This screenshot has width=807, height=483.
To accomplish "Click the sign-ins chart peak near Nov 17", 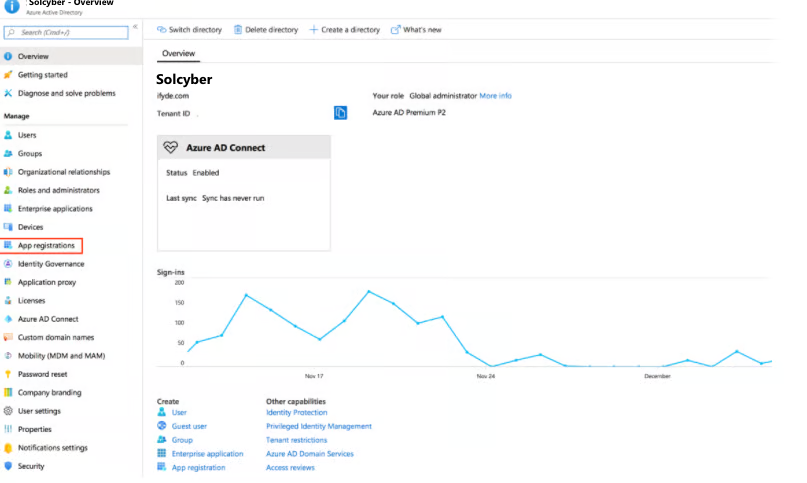I will click(246, 295).
